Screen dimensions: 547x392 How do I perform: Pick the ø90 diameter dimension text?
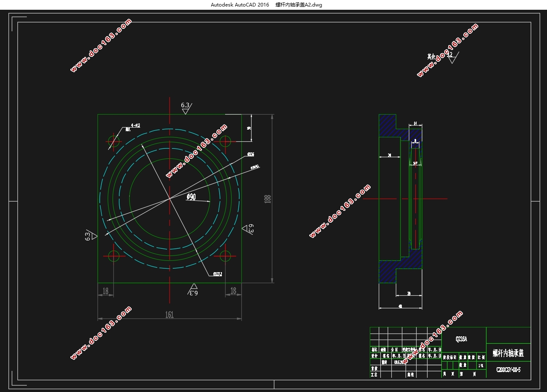click(x=191, y=197)
